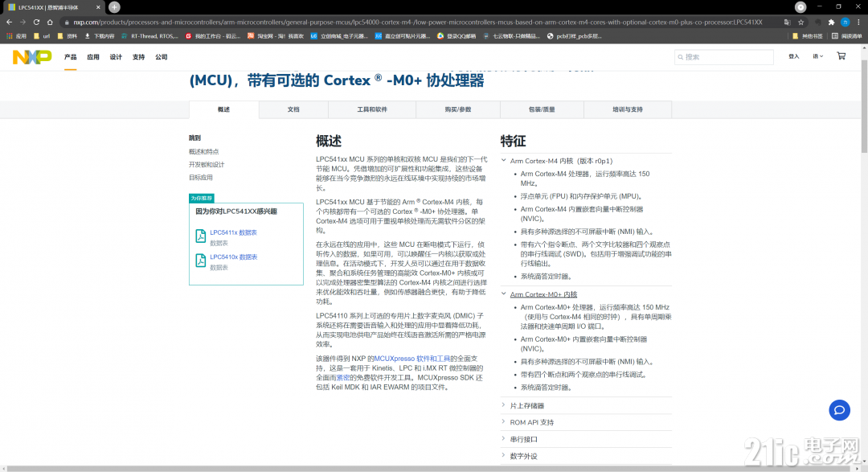Screen dimensions: 868x472
Task: Open the tab search dropdown in title bar
Action: point(800,7)
